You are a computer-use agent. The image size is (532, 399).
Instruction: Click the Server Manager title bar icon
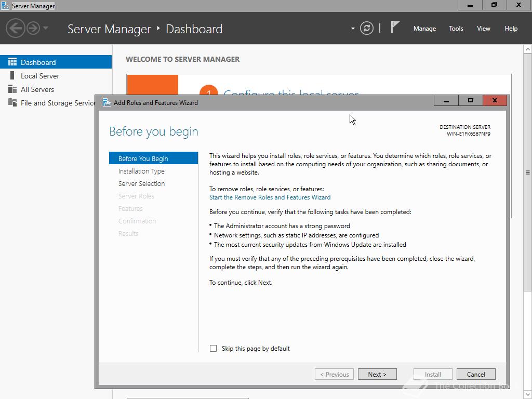(5, 6)
